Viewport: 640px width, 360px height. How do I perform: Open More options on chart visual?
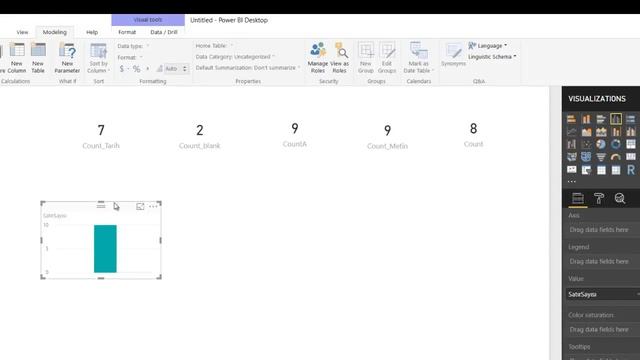153,207
